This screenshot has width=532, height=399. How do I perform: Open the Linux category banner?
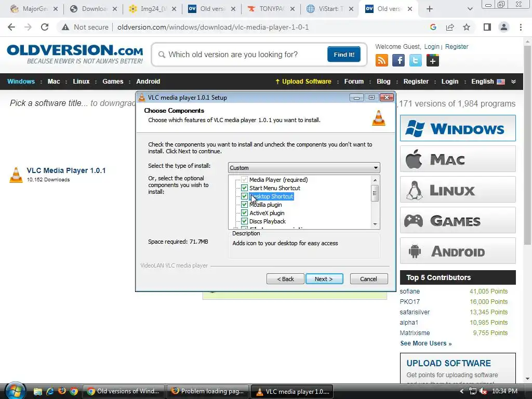(x=458, y=190)
